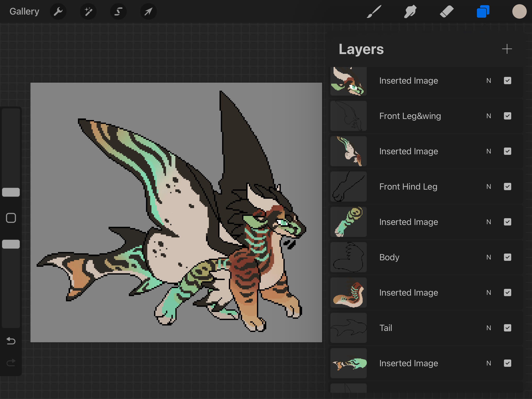This screenshot has width=532, height=399.
Task: Open blend mode N for Body layer
Action: coord(489,257)
